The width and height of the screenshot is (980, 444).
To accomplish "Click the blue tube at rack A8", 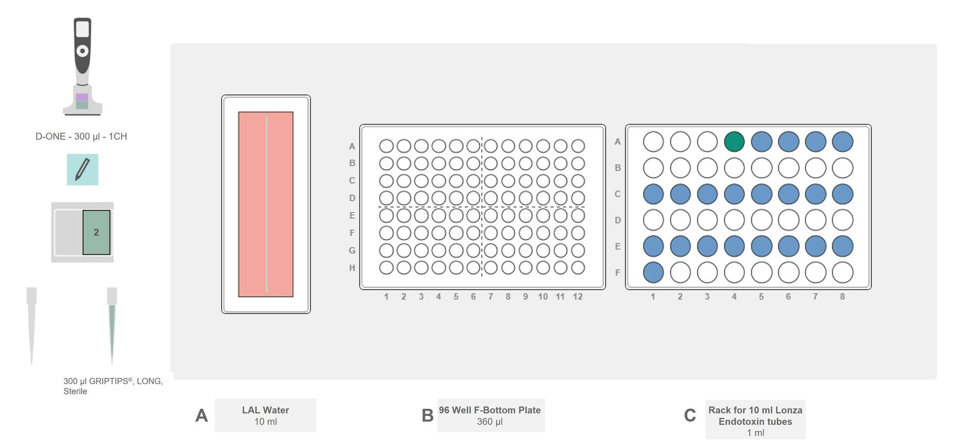I will tap(842, 142).
